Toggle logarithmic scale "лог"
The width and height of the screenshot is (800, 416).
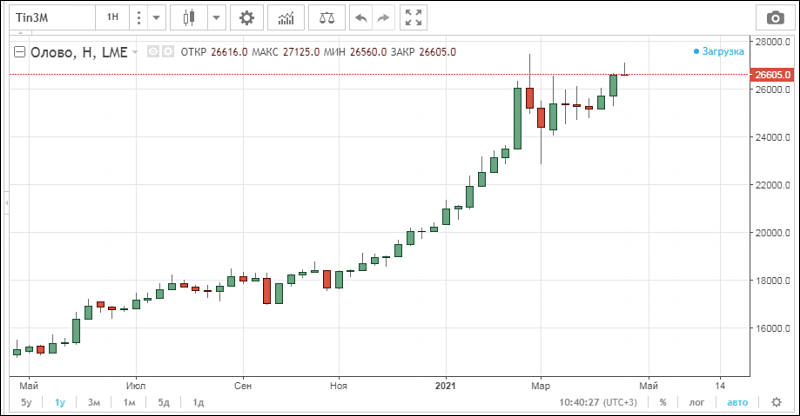tap(696, 402)
